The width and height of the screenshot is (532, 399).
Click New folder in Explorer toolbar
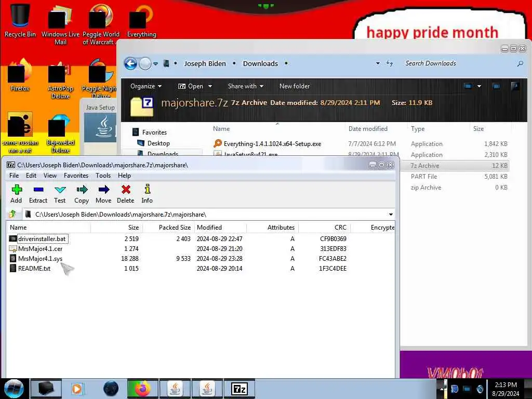[295, 86]
